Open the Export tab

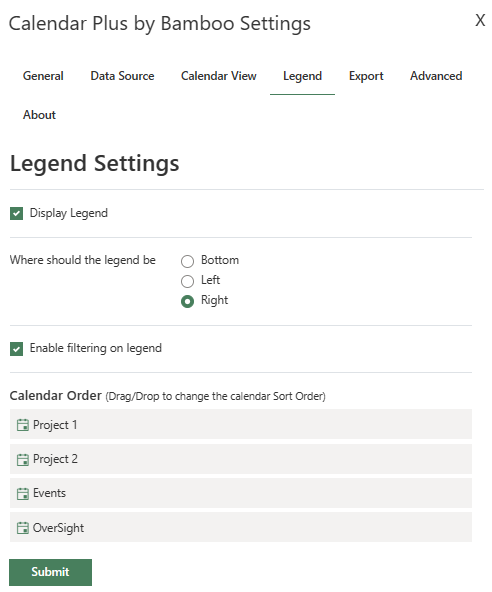(366, 76)
